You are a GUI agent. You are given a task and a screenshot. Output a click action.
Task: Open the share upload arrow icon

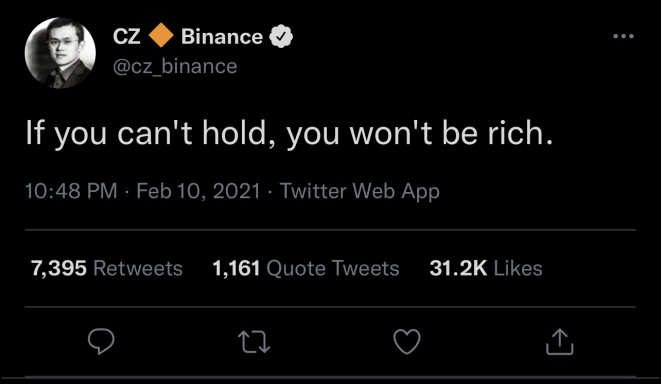point(560,341)
